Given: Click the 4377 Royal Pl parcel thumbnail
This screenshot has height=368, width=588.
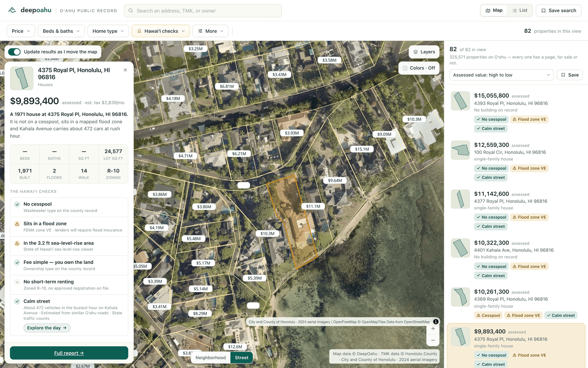Looking at the screenshot, I should click(460, 199).
